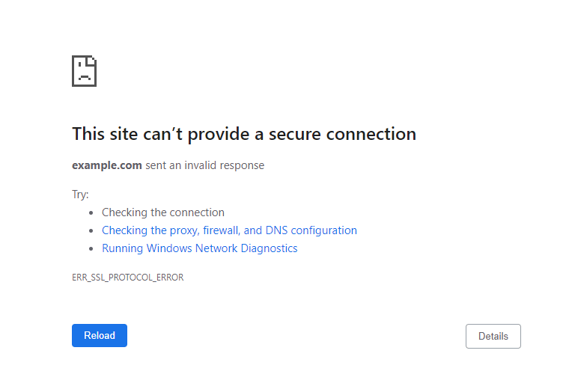Click the bullet before "Checking the connection"
The height and width of the screenshot is (392, 569).
pyautogui.click(x=91, y=212)
